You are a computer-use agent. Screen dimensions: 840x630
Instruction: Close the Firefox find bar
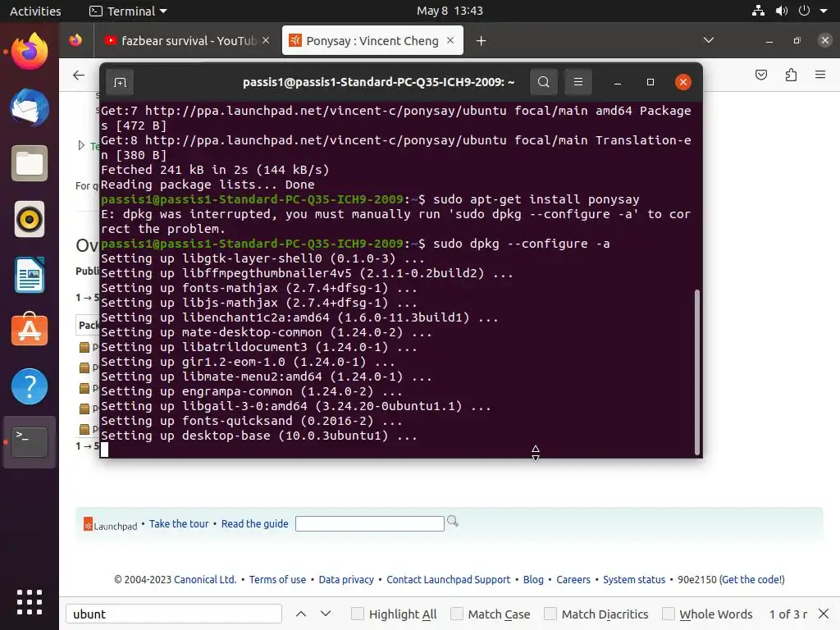coord(824,614)
